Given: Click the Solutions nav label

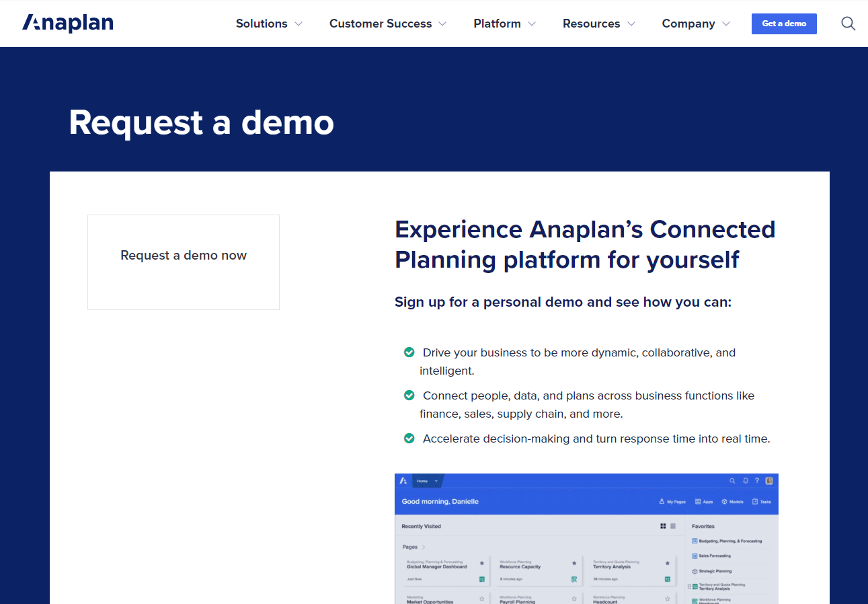Looking at the screenshot, I should 262,24.
